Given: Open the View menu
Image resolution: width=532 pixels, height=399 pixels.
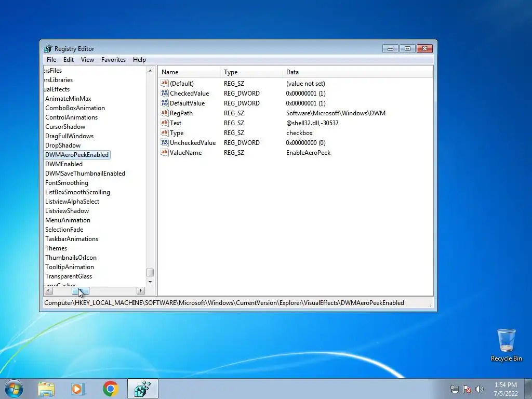Looking at the screenshot, I should coord(87,60).
